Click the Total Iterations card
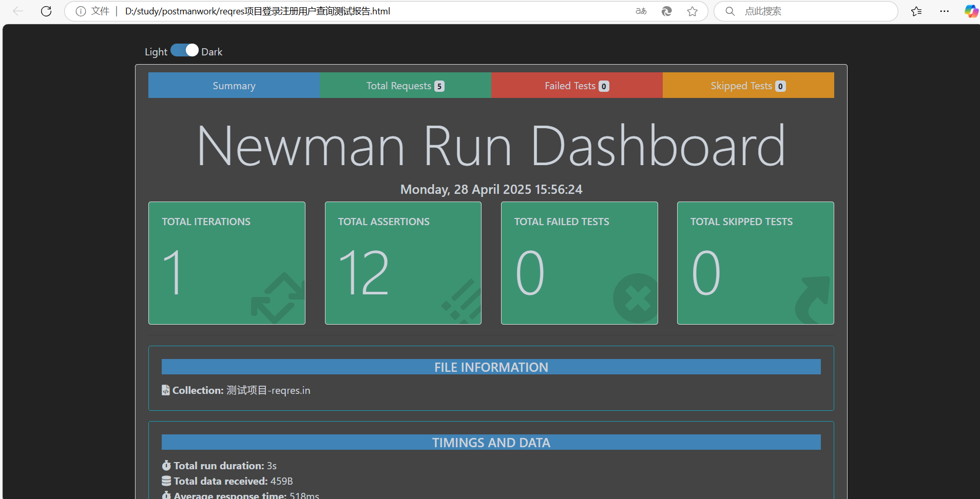The image size is (980, 499). point(227,263)
